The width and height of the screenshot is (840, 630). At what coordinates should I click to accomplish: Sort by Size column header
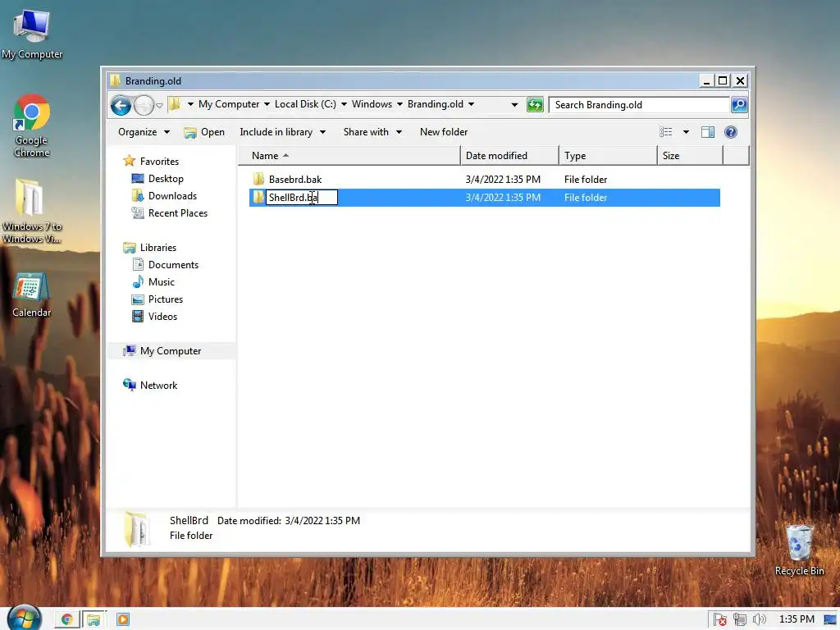tap(690, 155)
